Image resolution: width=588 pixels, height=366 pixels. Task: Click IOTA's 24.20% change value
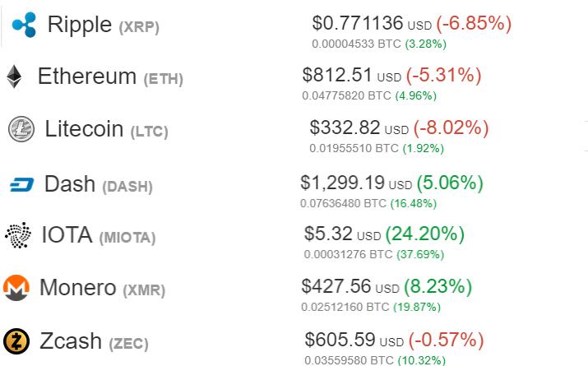425,234
